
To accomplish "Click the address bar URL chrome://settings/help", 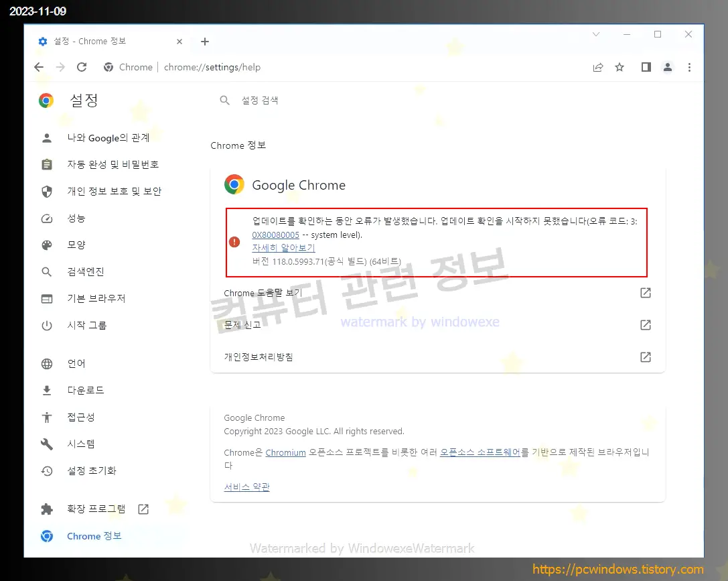I will [212, 67].
